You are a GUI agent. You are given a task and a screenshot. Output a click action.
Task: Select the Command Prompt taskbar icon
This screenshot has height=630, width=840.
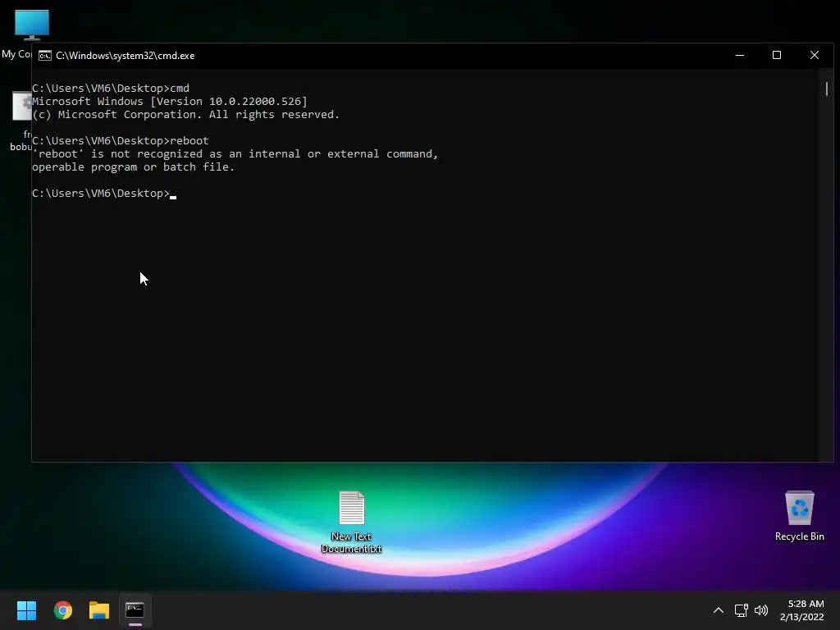tap(135, 610)
